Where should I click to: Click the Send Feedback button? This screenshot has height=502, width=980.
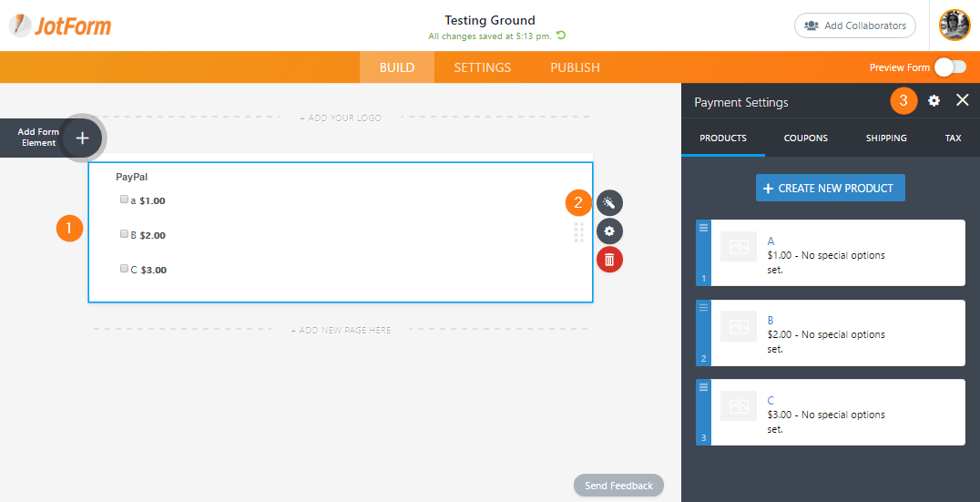point(618,486)
